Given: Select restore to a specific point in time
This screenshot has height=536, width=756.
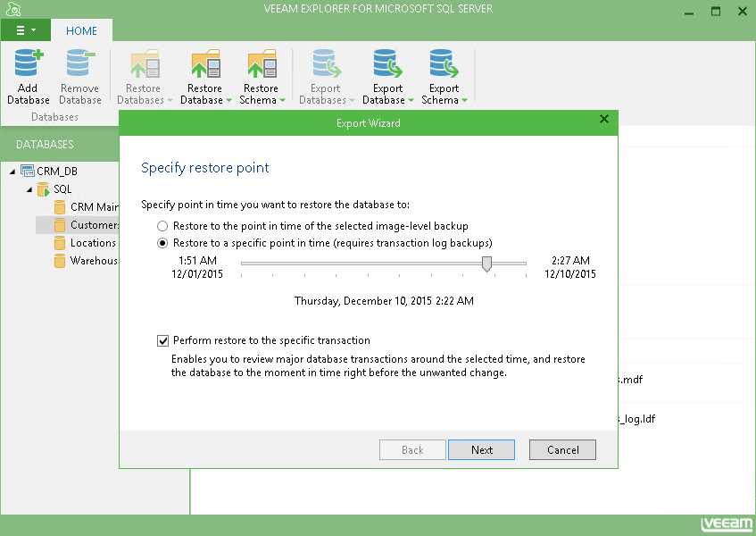Looking at the screenshot, I should pos(162,243).
